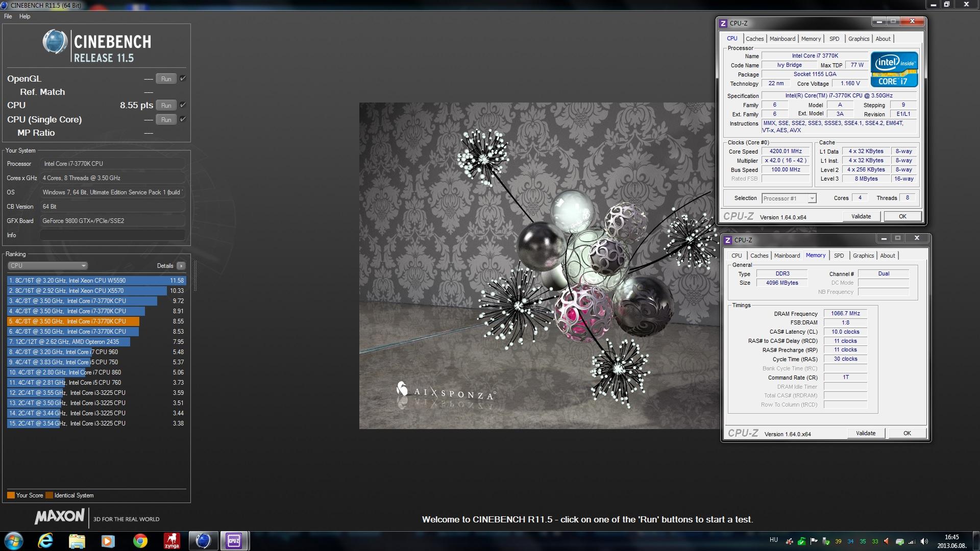The width and height of the screenshot is (980, 551).
Task: Toggle the OpenGL test checkbox
Action: tap(183, 79)
